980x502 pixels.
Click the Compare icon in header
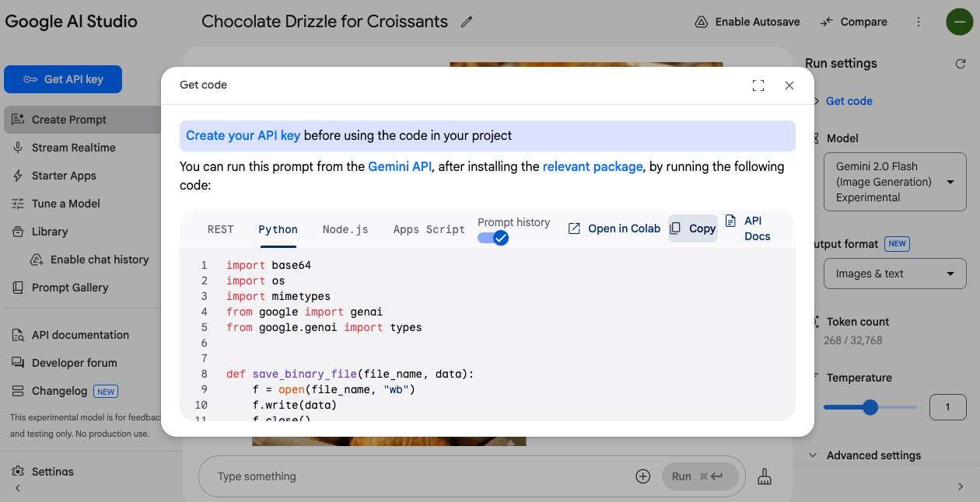point(827,22)
